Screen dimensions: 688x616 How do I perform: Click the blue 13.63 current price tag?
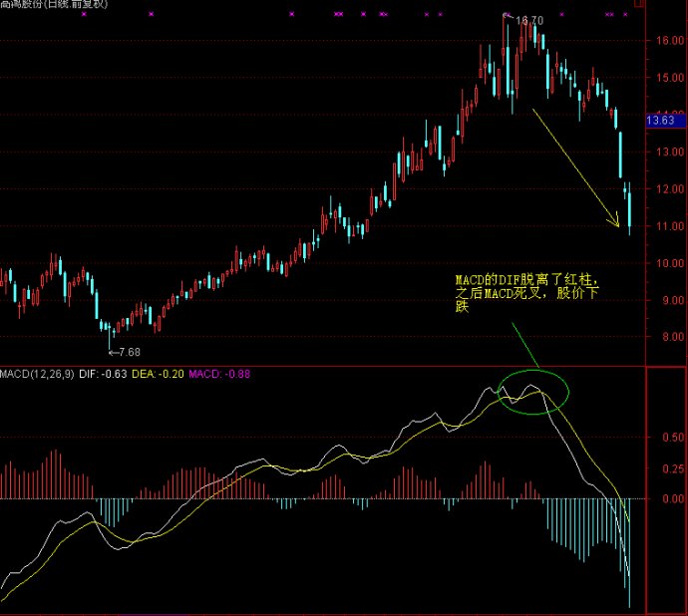point(662,121)
